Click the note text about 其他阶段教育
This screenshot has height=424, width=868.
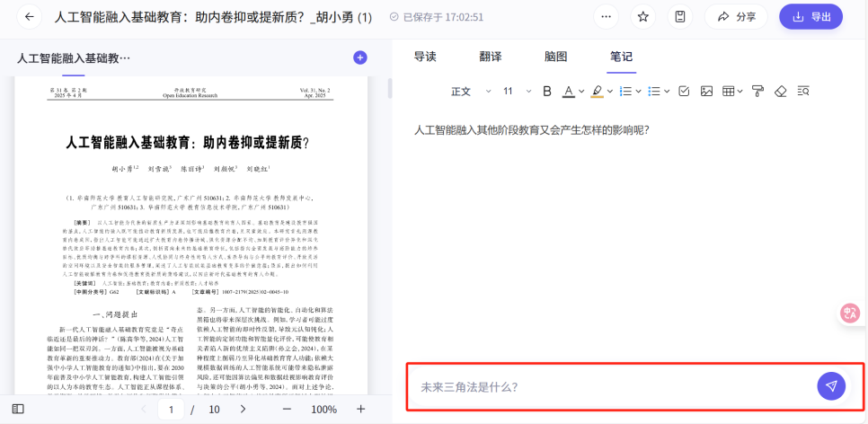tap(531, 130)
